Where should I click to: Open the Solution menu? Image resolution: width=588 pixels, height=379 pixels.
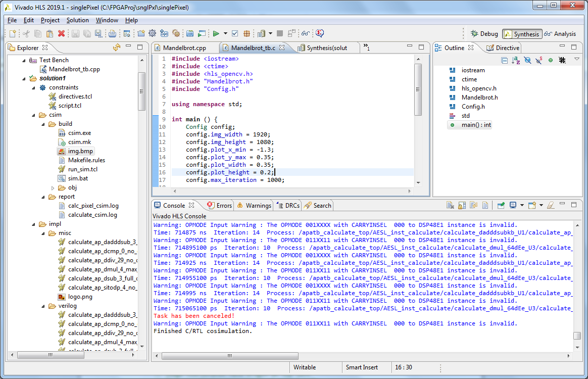click(77, 20)
